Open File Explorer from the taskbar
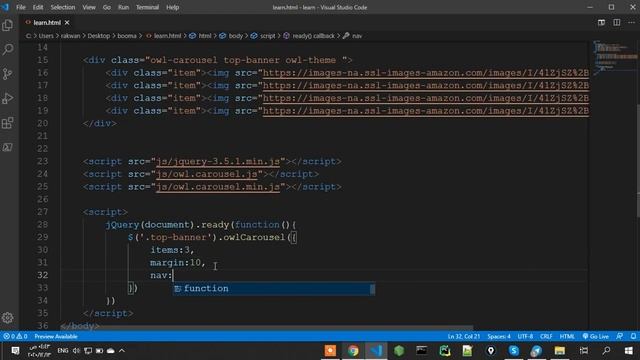The image size is (640, 360). [x=560, y=351]
